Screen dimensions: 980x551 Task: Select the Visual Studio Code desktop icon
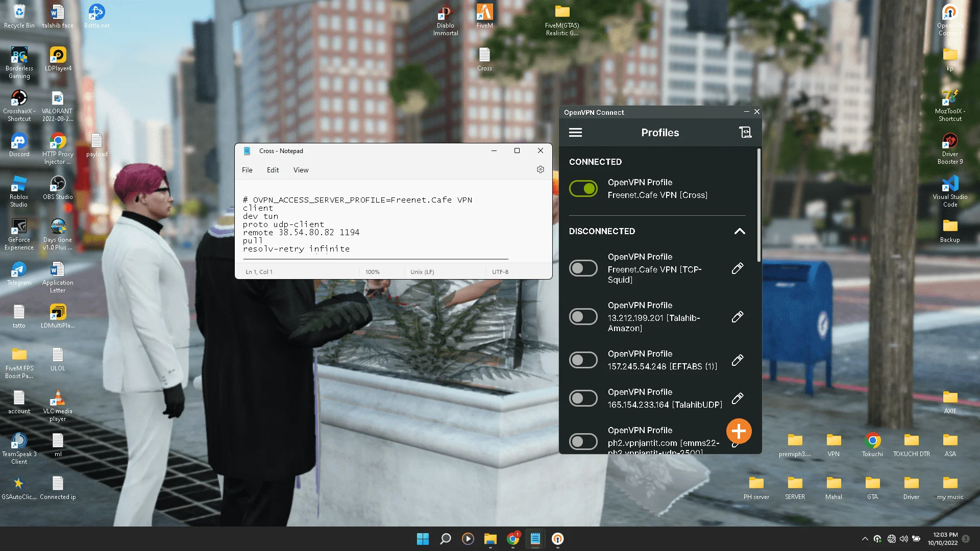950,192
